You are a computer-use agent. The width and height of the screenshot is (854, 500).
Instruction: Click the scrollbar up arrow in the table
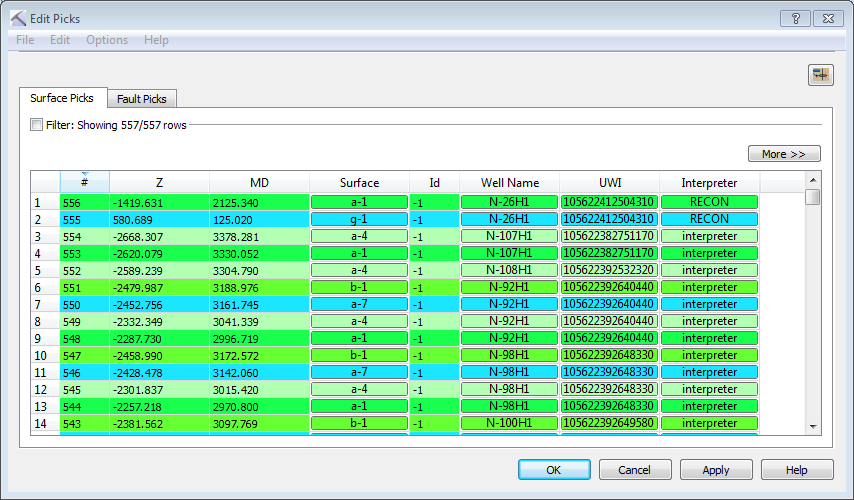click(x=813, y=180)
